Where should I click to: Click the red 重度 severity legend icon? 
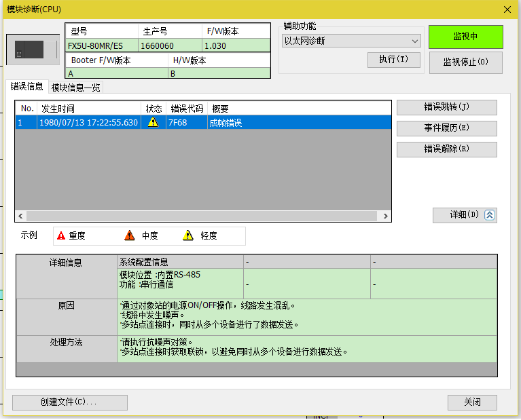coord(61,235)
